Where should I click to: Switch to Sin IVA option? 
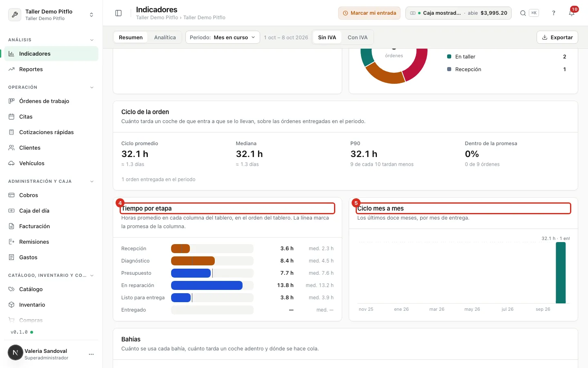[x=327, y=37]
